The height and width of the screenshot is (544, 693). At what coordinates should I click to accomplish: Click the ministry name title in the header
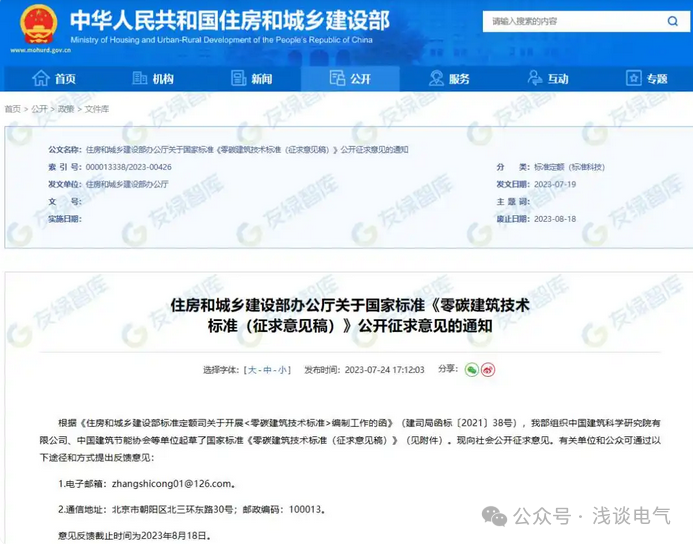click(x=230, y=20)
